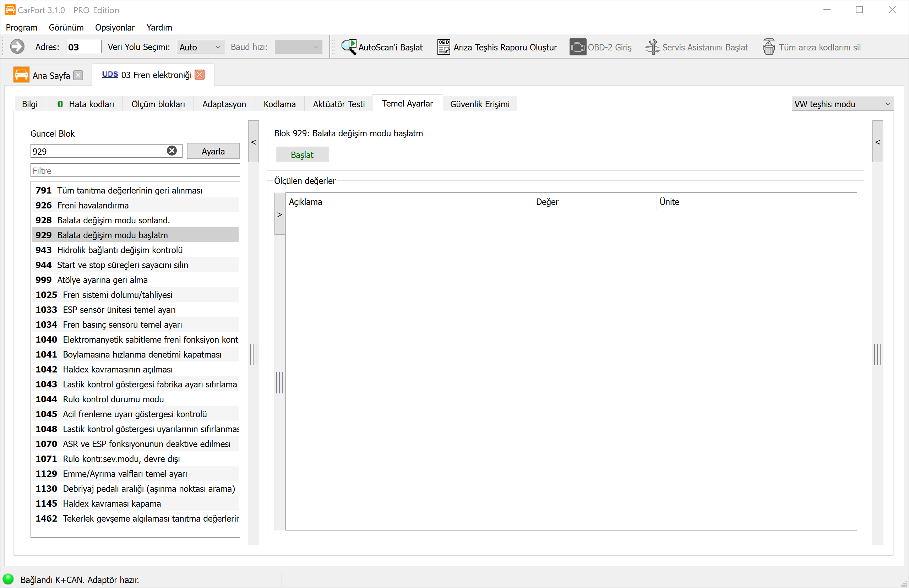Screen dimensions: 909x588
Task: Select block 1045 Acil frenleme uyarı göstergesi
Action: point(136,414)
